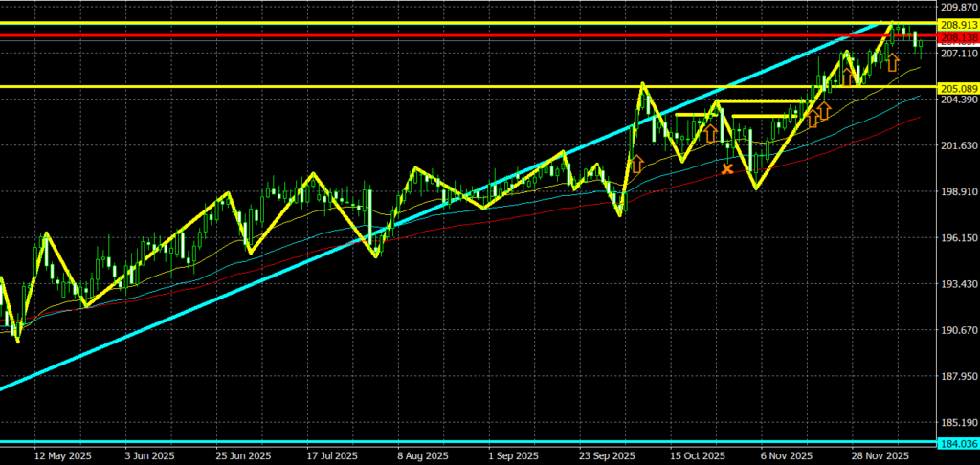
Task: Select the orange up arrow near 23 Sep 2025
Action: pyautogui.click(x=635, y=163)
